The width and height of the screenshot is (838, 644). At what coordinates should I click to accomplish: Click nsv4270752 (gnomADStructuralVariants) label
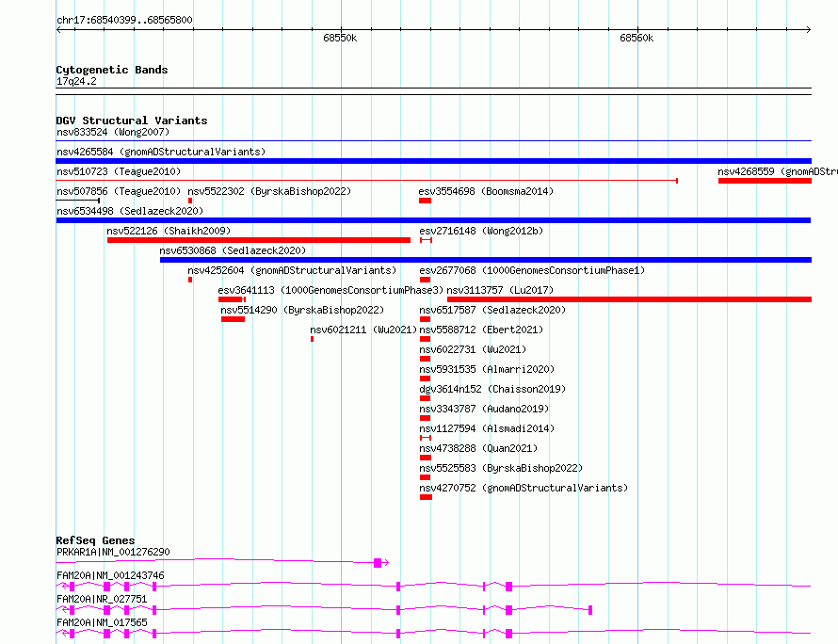pos(524,488)
